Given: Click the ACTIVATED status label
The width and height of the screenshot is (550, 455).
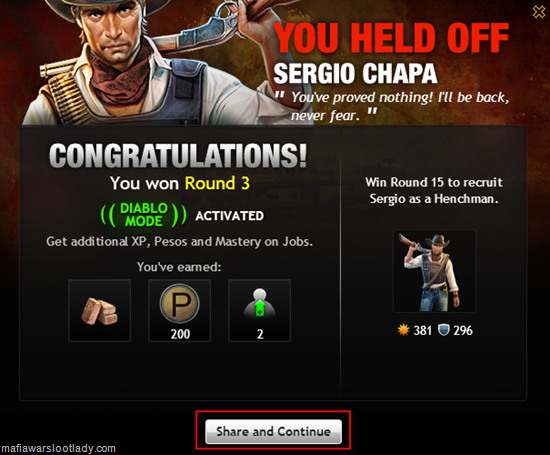Looking at the screenshot, I should (x=229, y=216).
